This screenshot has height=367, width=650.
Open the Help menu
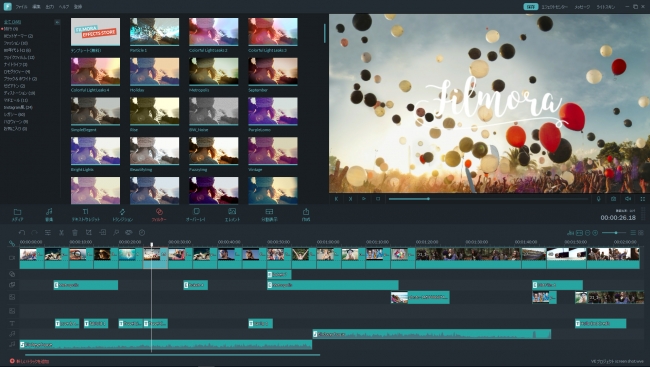click(64, 7)
